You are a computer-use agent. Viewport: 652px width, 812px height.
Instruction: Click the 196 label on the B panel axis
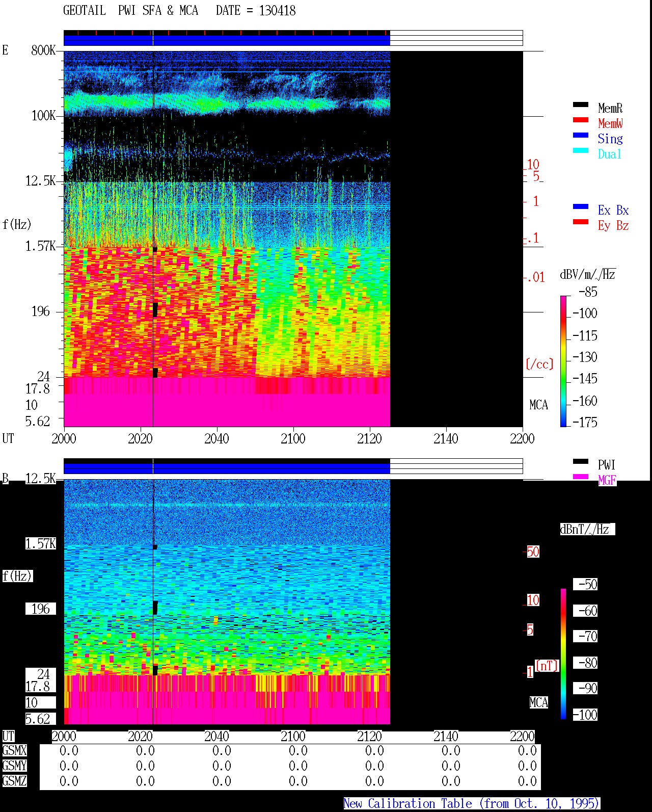(41, 609)
